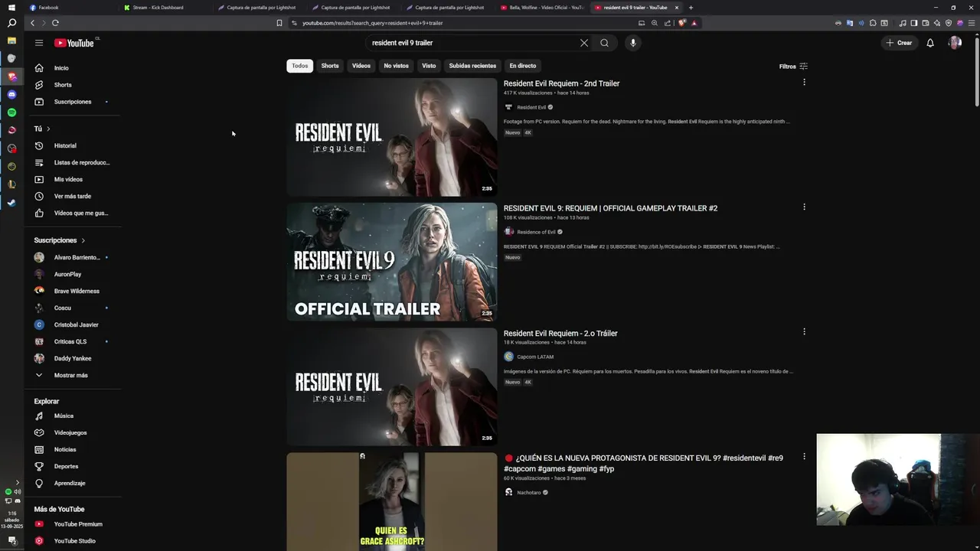
Task: Open YouTube Studio link
Action: coord(73,541)
